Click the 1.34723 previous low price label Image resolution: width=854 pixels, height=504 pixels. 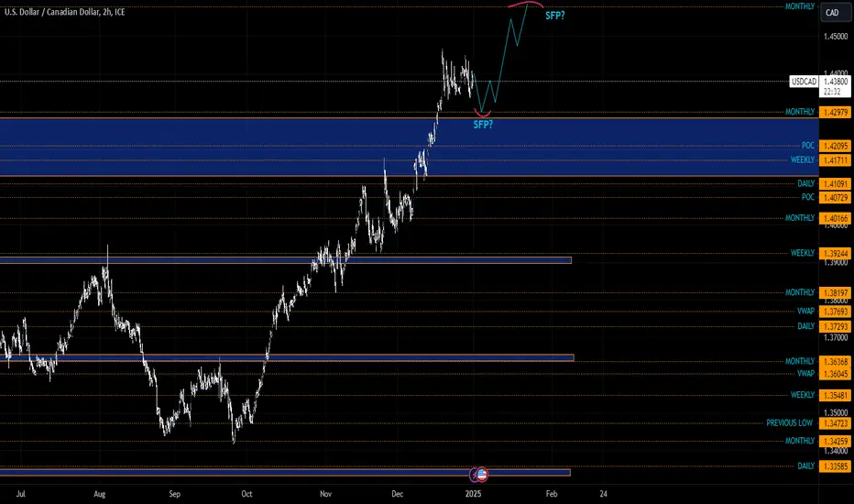click(836, 423)
